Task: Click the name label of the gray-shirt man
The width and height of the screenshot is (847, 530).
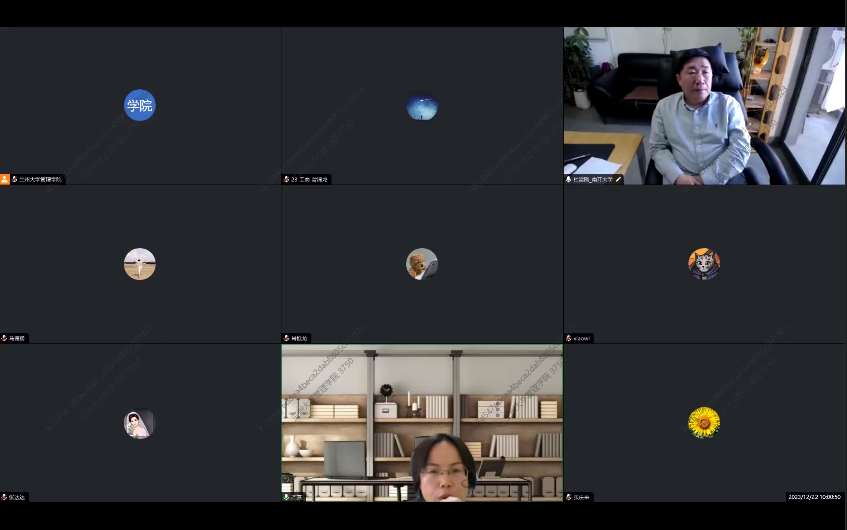Action: (593, 180)
